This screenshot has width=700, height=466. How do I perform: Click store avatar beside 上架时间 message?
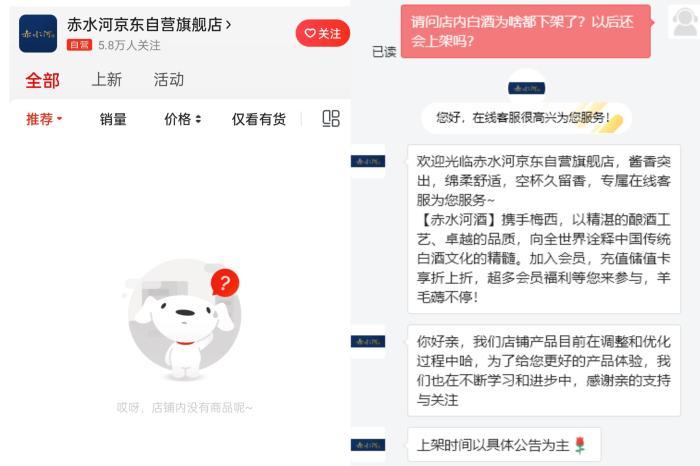(x=368, y=445)
